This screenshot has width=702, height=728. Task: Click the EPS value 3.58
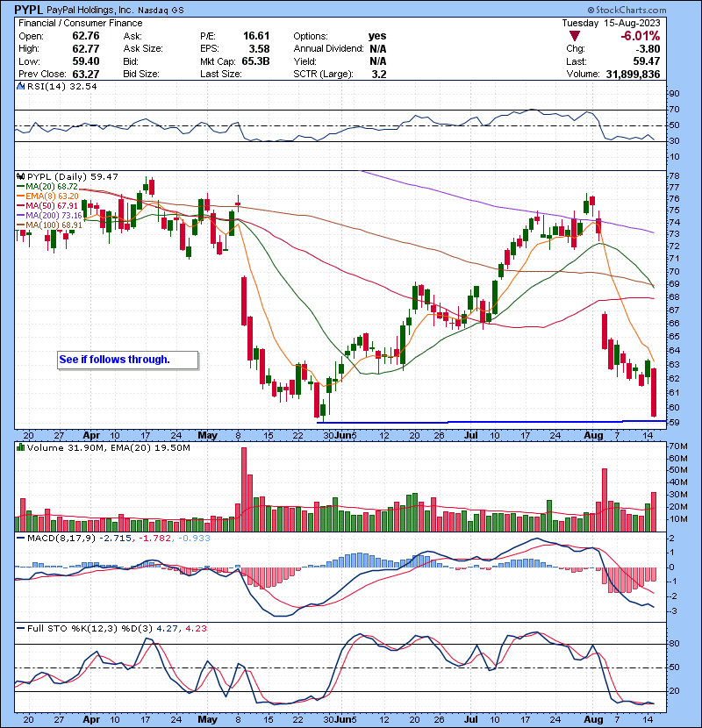[259, 48]
